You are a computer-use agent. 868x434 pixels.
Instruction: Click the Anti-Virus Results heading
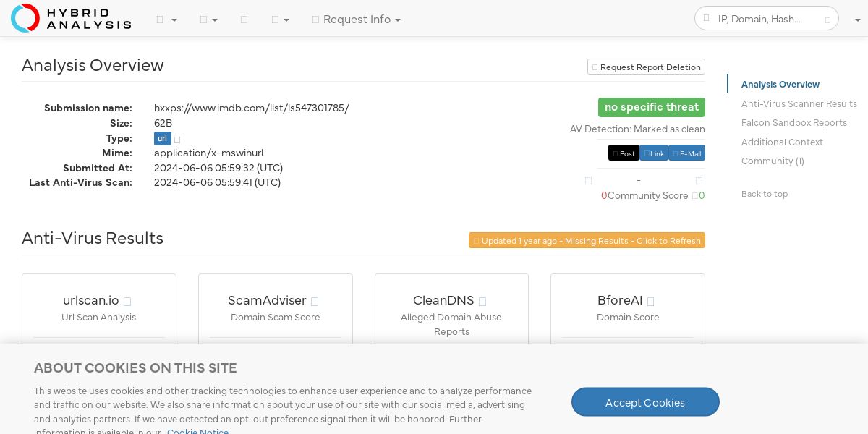click(x=93, y=238)
